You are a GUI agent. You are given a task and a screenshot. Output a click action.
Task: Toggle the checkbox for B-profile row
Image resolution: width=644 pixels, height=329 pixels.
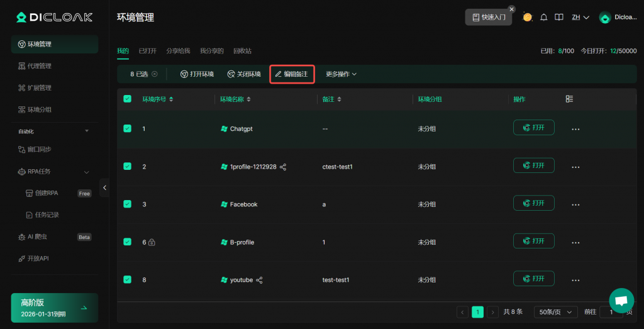[128, 242]
